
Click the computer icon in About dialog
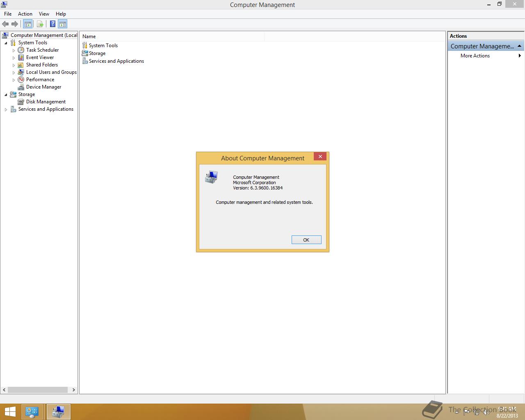211,177
